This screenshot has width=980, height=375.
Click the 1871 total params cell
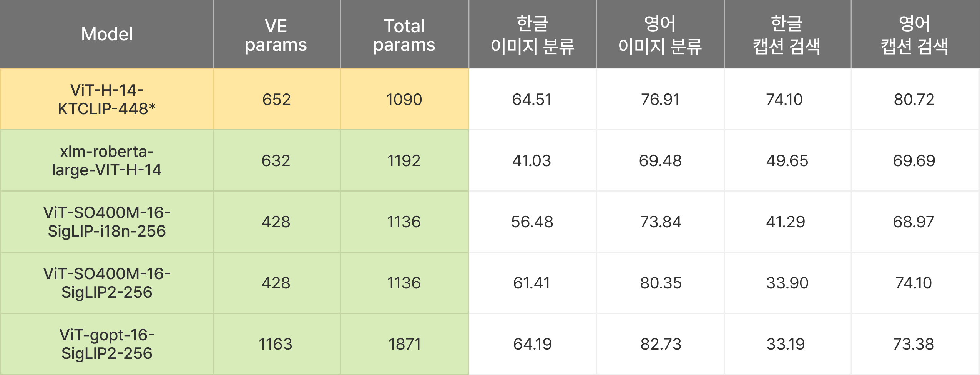(404, 344)
